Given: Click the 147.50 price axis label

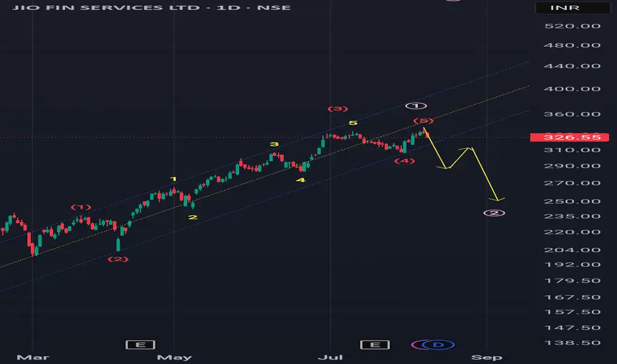Looking at the screenshot, I should tap(572, 328).
